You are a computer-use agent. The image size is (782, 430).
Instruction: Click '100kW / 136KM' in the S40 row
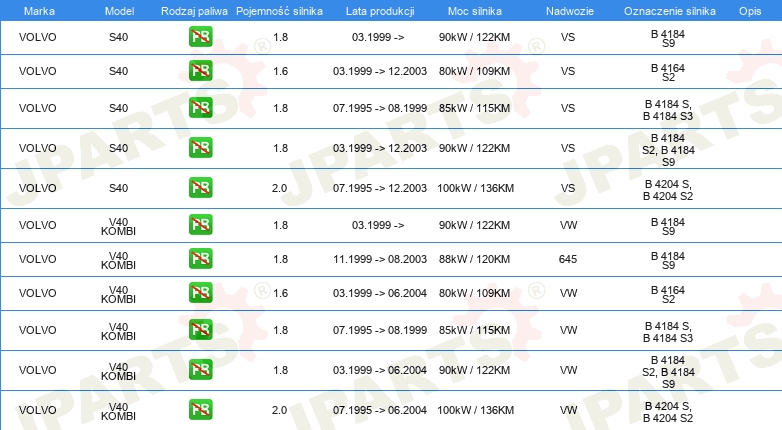coord(475,188)
